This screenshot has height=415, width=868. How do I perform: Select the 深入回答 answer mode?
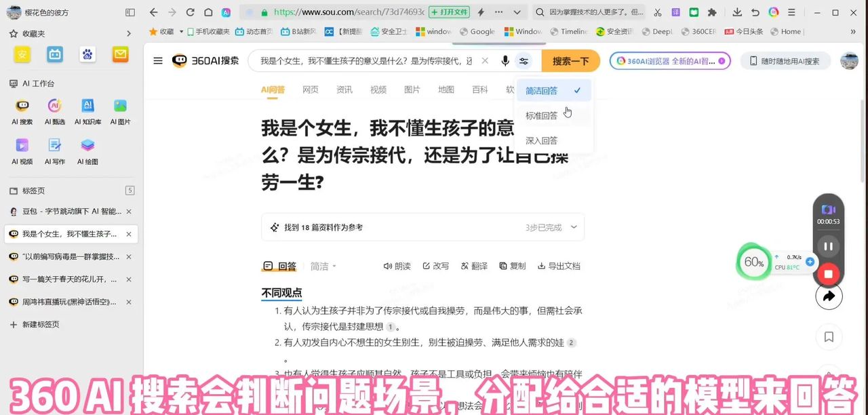click(x=541, y=140)
